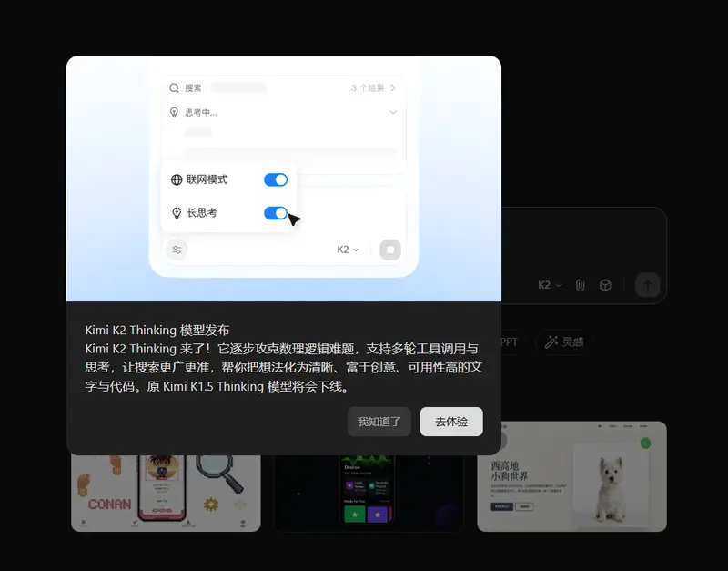Click the cube model icon in the input bar

click(x=606, y=285)
